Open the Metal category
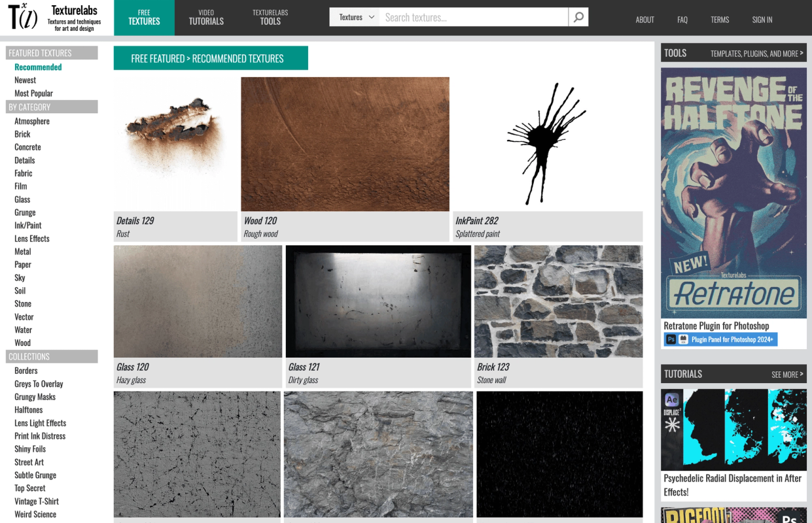 pyautogui.click(x=23, y=252)
